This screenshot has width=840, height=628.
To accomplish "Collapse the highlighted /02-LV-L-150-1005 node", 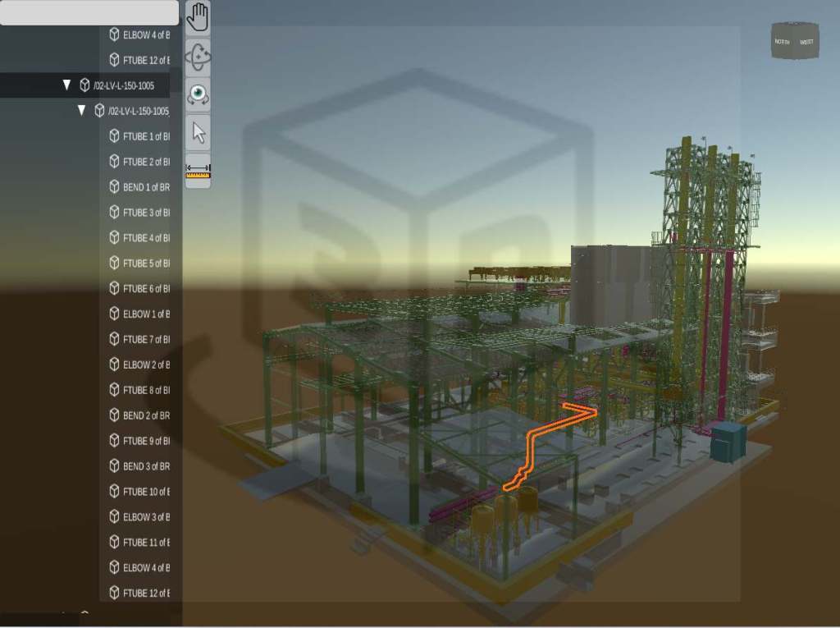I will tap(67, 85).
